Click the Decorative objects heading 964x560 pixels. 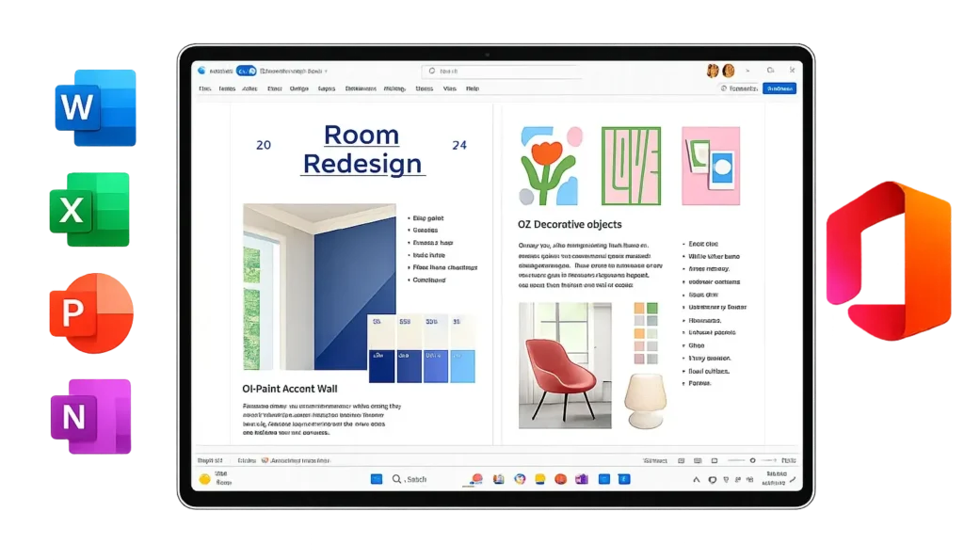tap(570, 224)
